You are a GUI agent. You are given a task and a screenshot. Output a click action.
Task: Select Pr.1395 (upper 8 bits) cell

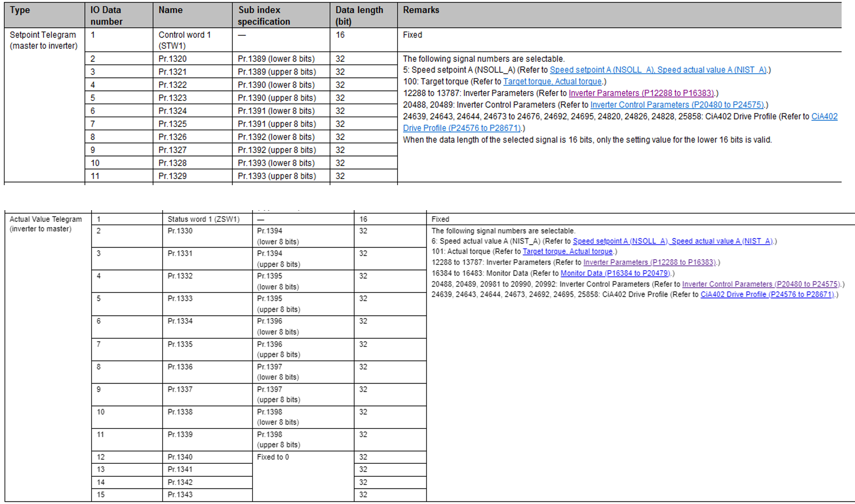pyautogui.click(x=303, y=304)
